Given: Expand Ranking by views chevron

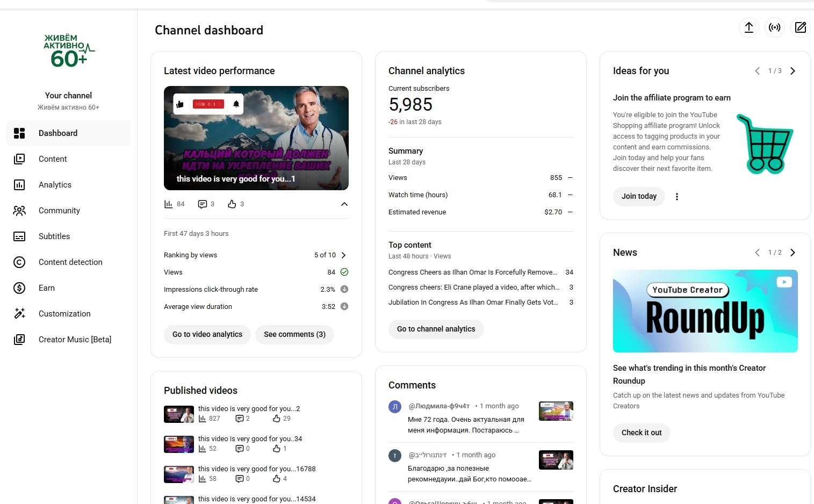Looking at the screenshot, I should coord(343,255).
